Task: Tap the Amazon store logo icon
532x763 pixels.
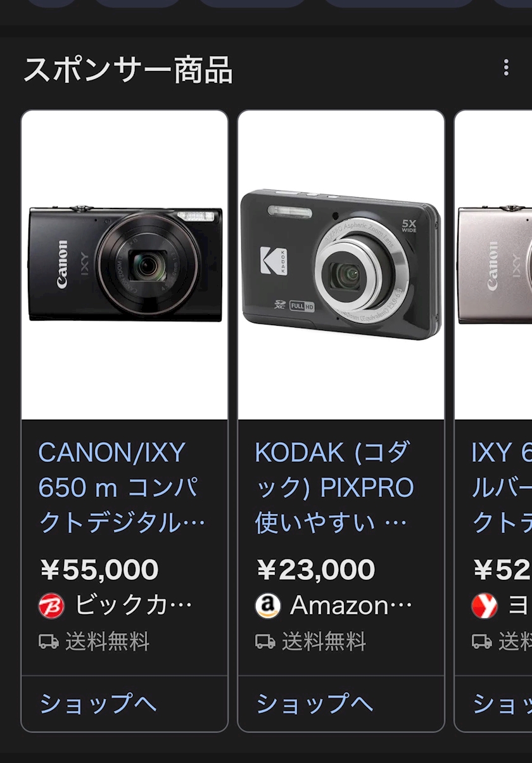Action: (x=268, y=606)
